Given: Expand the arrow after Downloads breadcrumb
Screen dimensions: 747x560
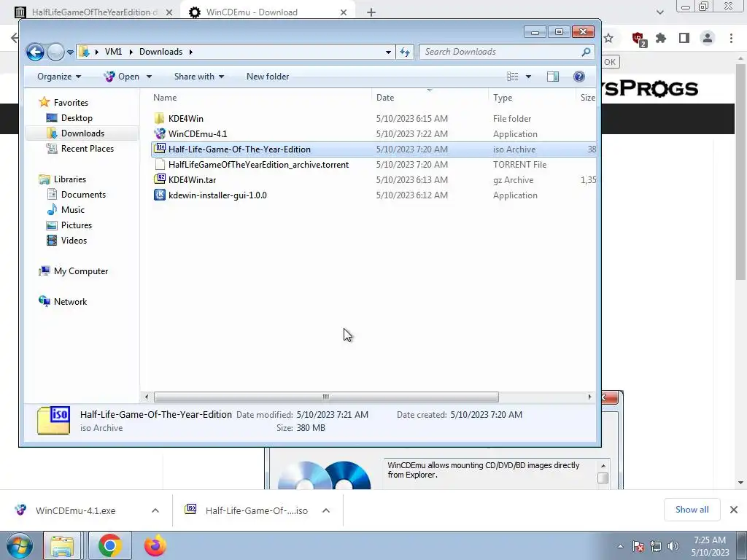Looking at the screenshot, I should (x=190, y=52).
